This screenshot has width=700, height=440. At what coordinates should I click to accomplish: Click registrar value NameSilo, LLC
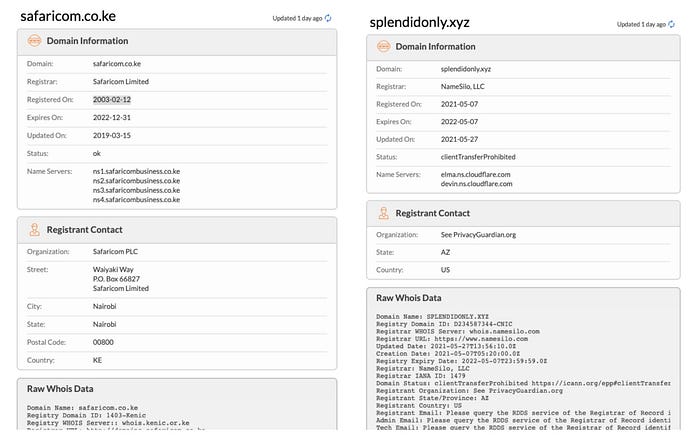[x=462, y=87]
